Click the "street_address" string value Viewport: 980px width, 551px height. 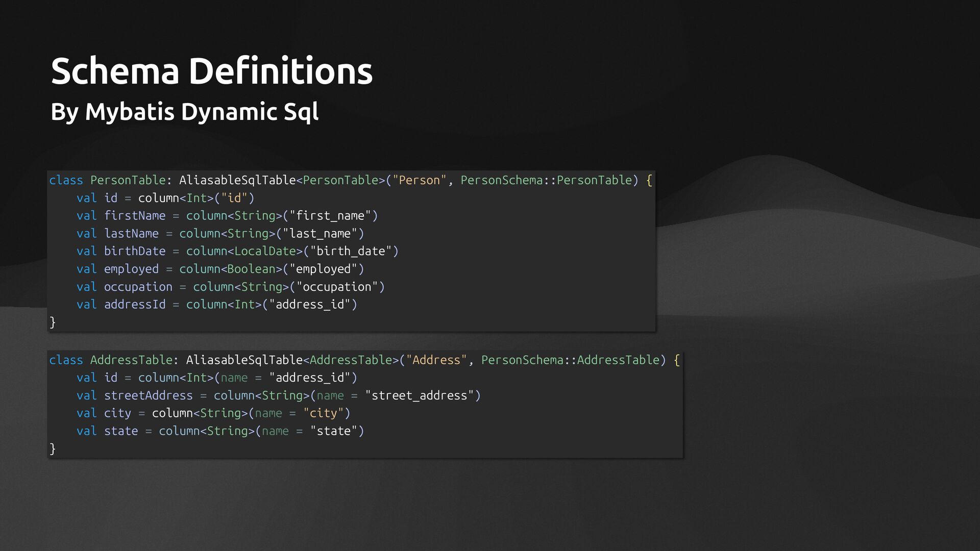pyautogui.click(x=419, y=395)
